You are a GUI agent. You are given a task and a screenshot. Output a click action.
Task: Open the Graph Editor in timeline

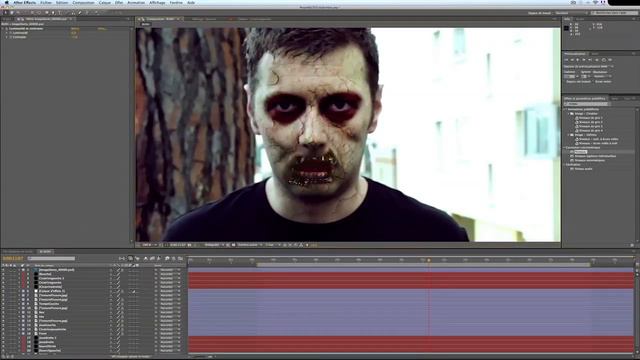pos(180,258)
